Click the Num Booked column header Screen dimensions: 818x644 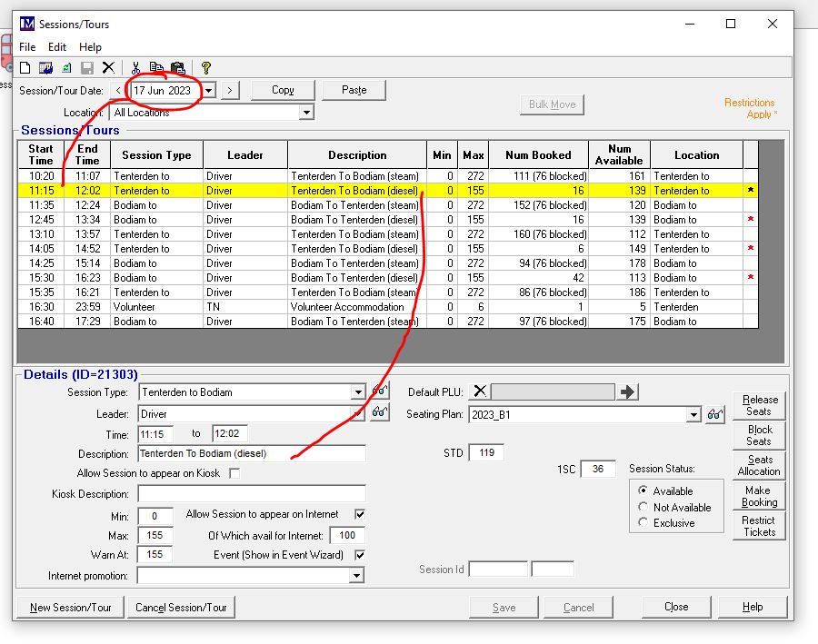click(x=538, y=155)
